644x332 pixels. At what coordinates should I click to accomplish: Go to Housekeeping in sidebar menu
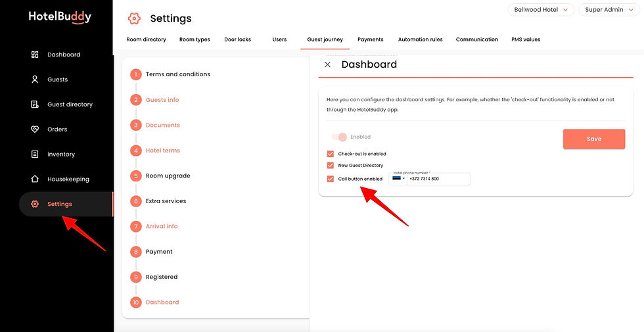[68, 179]
